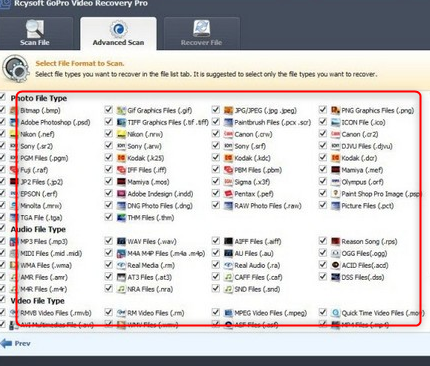
Task: Toggle the RAW Photo Files checkbox
Action: (216, 205)
